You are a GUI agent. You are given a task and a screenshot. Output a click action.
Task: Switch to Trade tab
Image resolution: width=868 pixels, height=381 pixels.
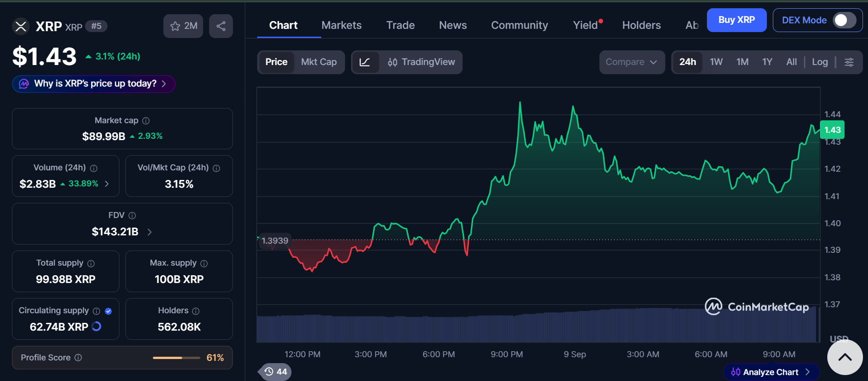tap(400, 25)
